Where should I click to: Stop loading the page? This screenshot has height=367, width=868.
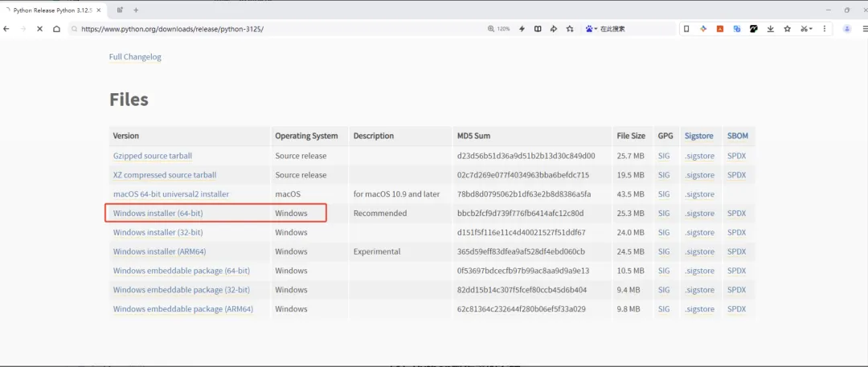coord(40,29)
